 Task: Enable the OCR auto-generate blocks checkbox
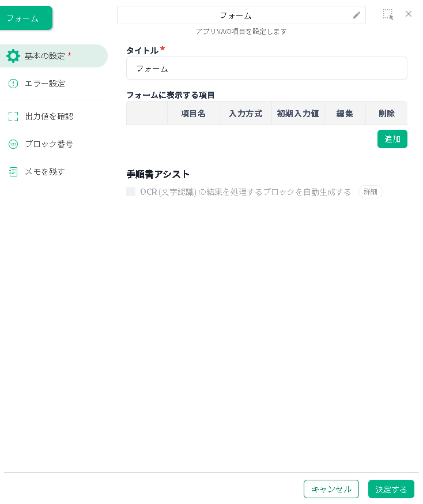pos(131,191)
